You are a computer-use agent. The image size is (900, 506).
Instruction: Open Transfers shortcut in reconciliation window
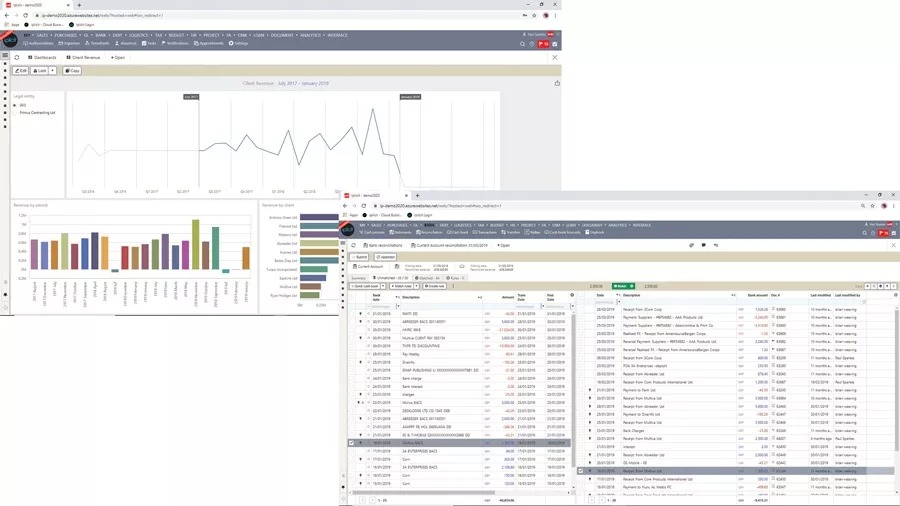(x=510, y=232)
